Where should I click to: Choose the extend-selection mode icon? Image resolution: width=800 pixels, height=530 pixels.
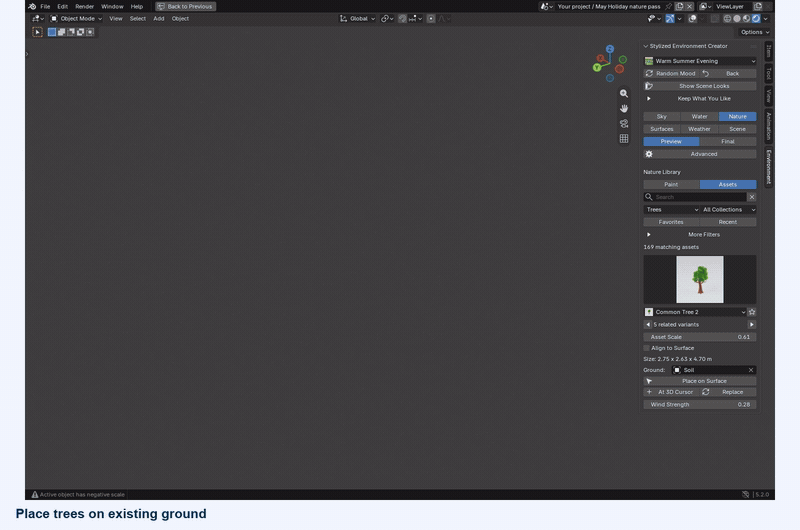(61, 32)
